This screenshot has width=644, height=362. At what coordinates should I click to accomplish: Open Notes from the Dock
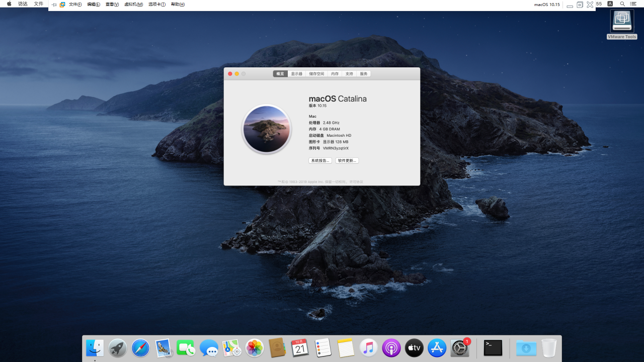tap(346, 347)
